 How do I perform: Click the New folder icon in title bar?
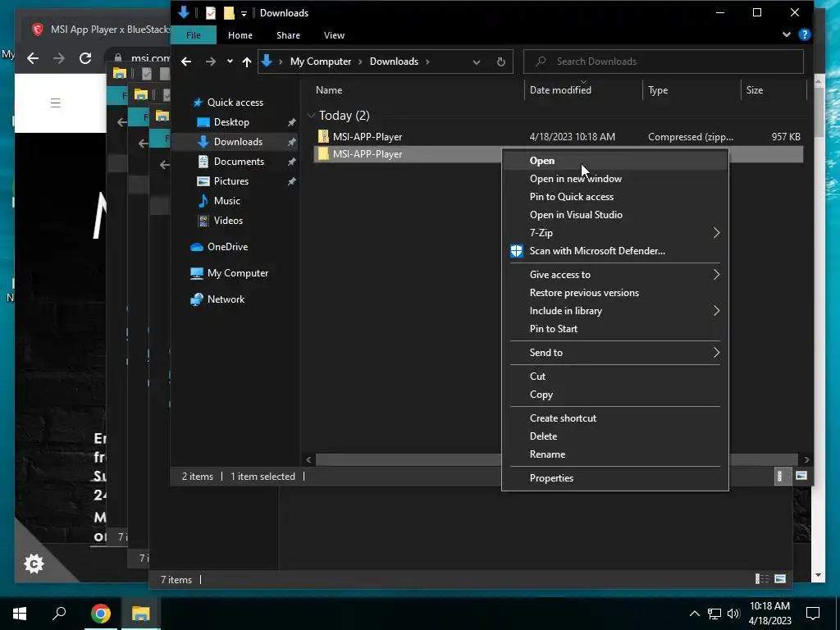229,13
